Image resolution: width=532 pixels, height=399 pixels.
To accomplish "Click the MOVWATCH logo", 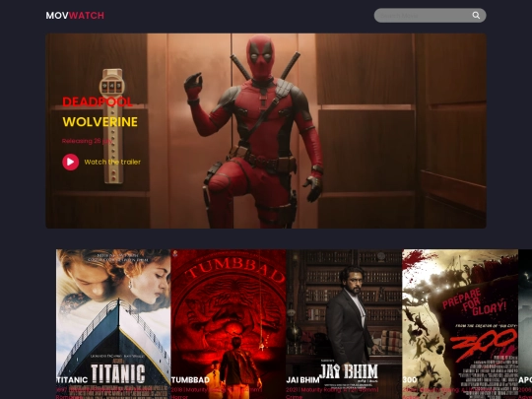I will click(75, 15).
